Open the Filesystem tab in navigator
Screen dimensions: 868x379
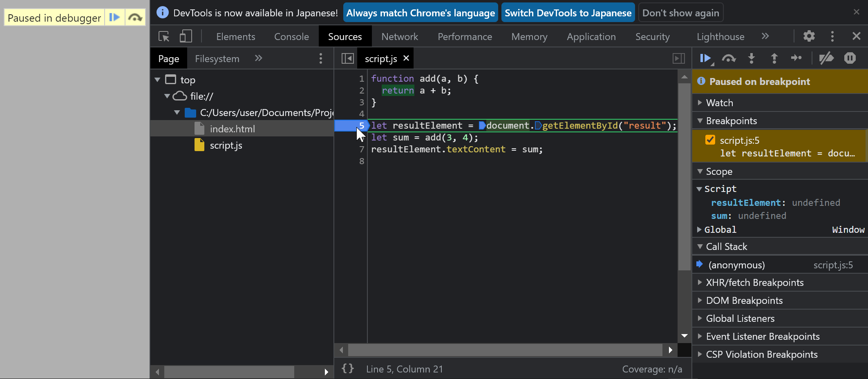click(x=217, y=59)
